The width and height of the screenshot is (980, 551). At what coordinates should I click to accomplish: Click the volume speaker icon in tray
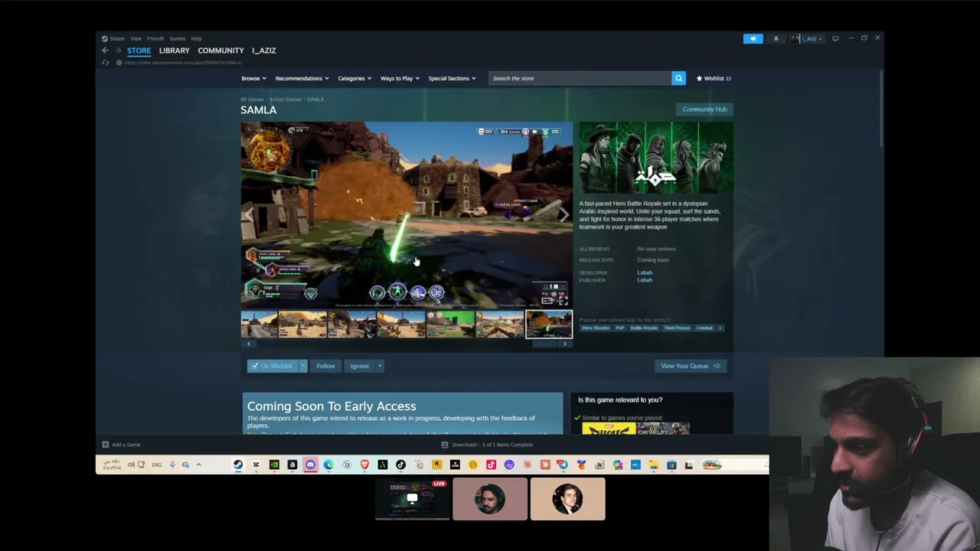coord(131,465)
